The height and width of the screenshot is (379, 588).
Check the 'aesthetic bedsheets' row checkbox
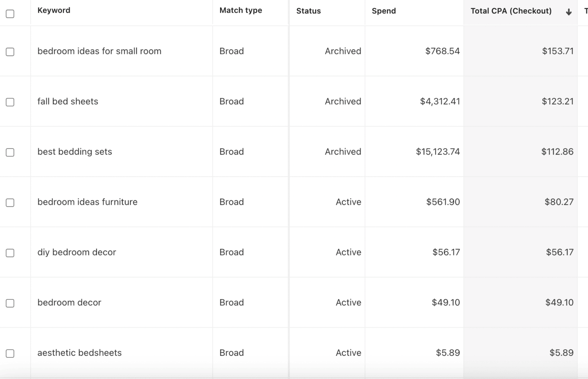(x=10, y=353)
